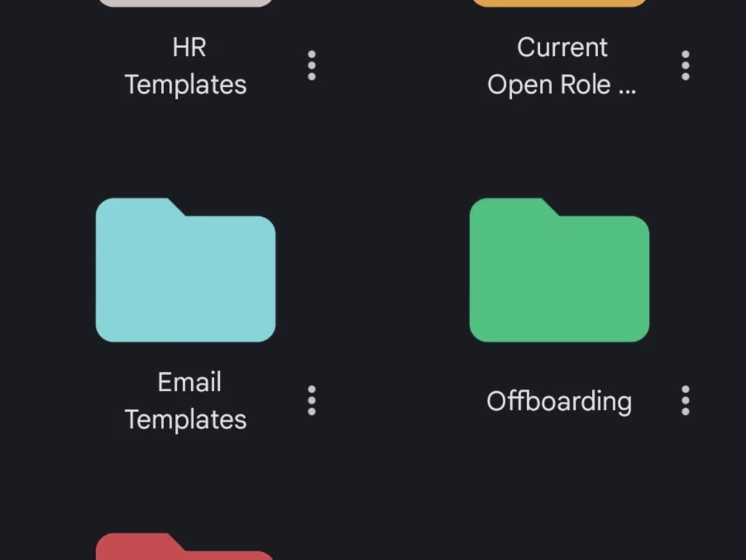Click the HR Templates folder name

coord(185,66)
